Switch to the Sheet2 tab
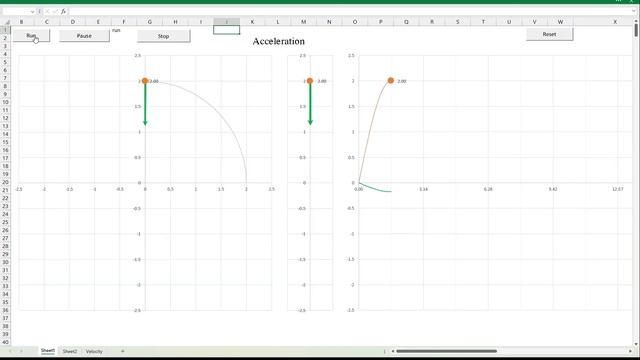 pos(70,351)
